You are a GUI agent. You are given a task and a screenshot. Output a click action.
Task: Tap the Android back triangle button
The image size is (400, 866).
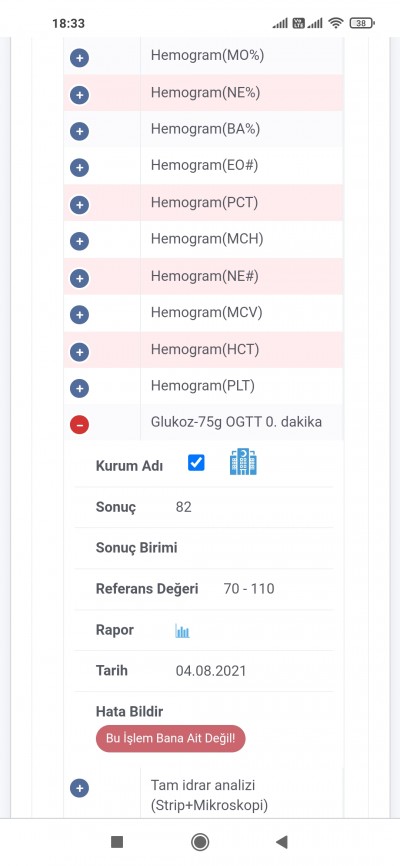point(282,842)
